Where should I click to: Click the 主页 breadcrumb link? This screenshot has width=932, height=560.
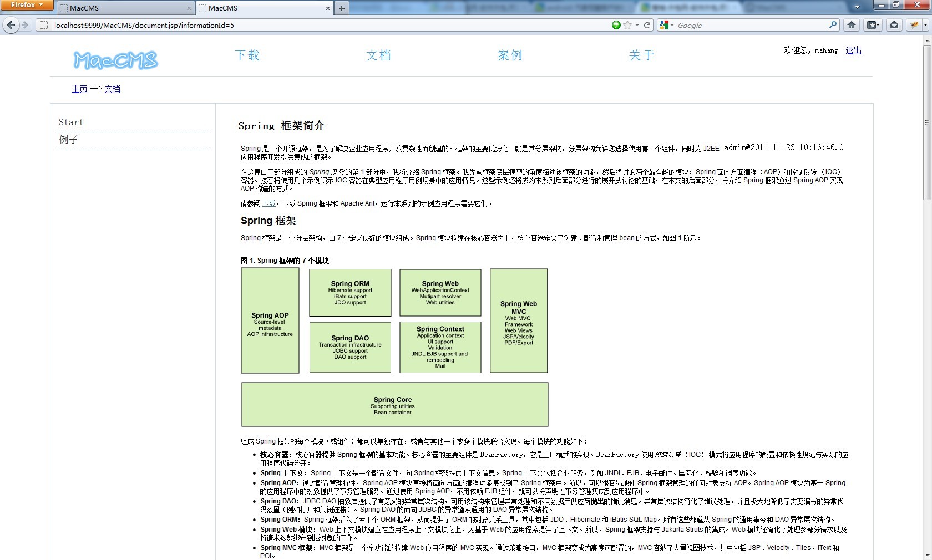tap(79, 89)
